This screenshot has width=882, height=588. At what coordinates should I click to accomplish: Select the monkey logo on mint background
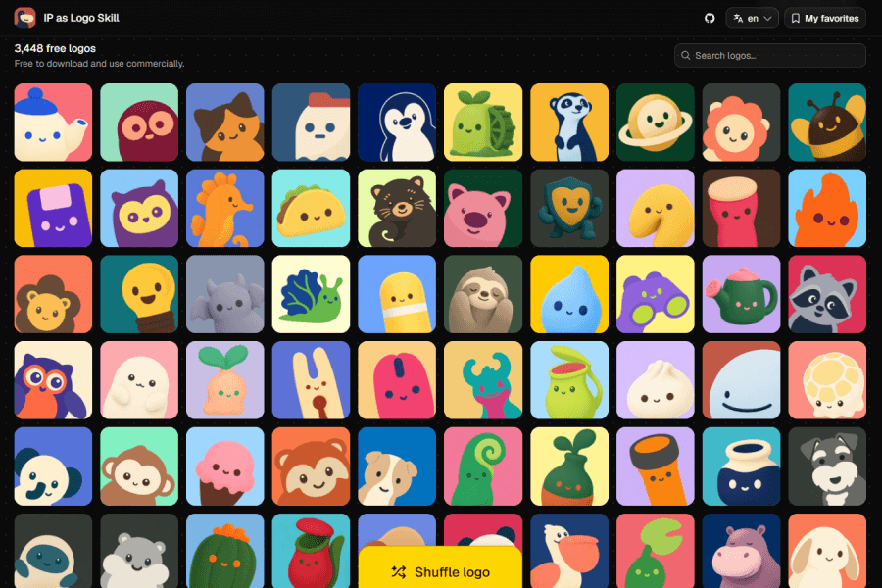click(x=139, y=466)
